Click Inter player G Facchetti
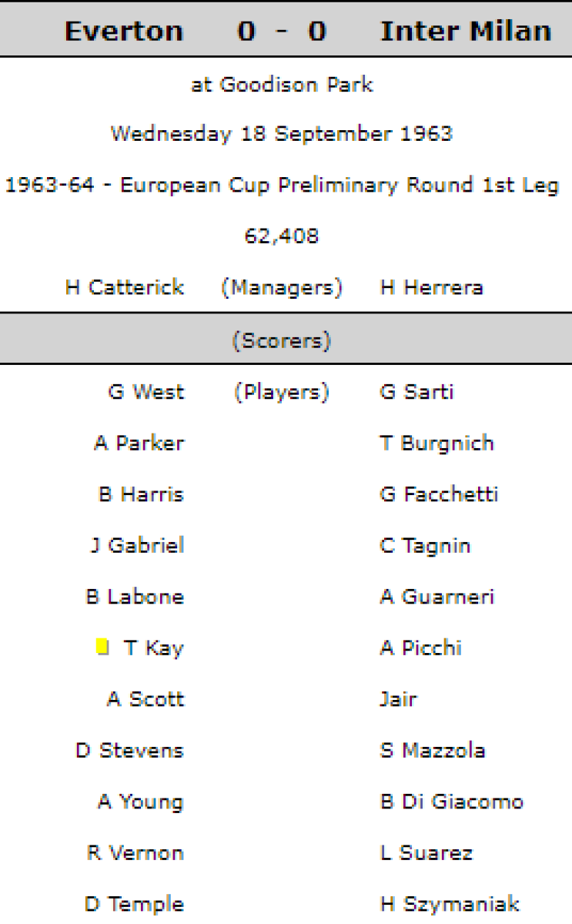This screenshot has height=924, width=572. (439, 494)
